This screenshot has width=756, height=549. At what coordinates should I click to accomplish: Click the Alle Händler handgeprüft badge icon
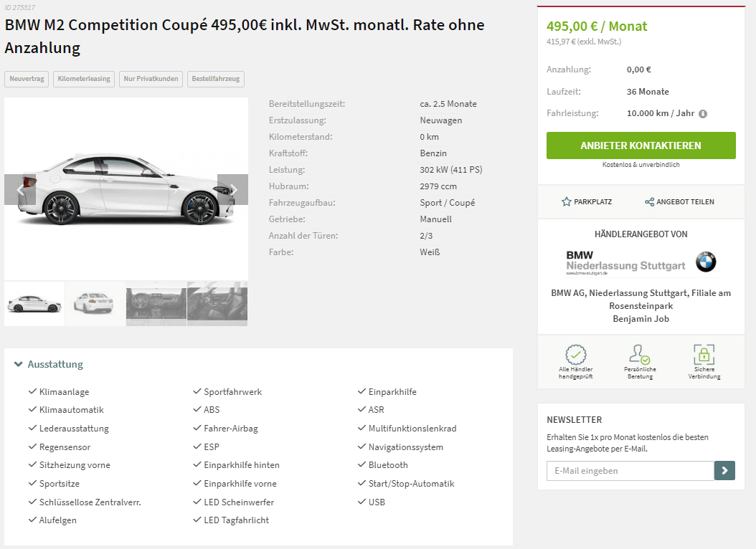coord(576,354)
